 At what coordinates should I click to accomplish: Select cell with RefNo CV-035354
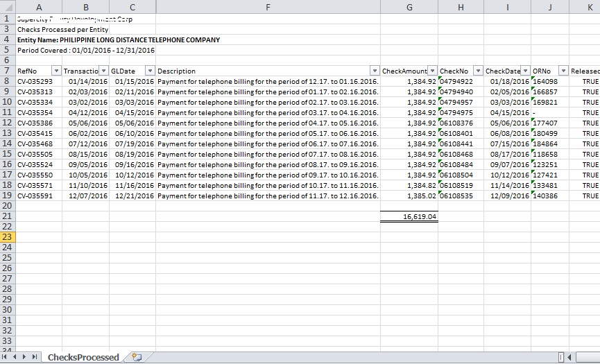pos(39,112)
